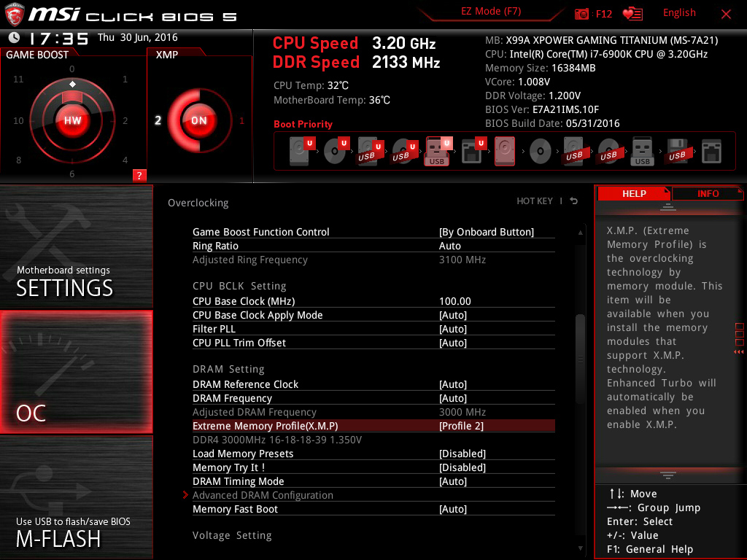The image size is (747, 560).
Task: Toggle the Game Boost HW knob
Action: (x=72, y=120)
